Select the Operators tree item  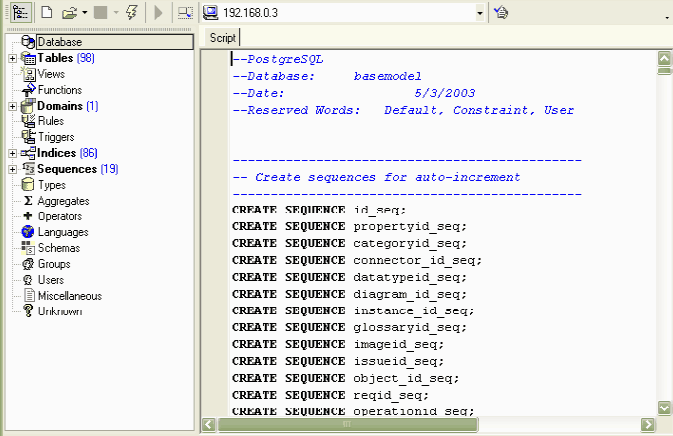point(60,216)
